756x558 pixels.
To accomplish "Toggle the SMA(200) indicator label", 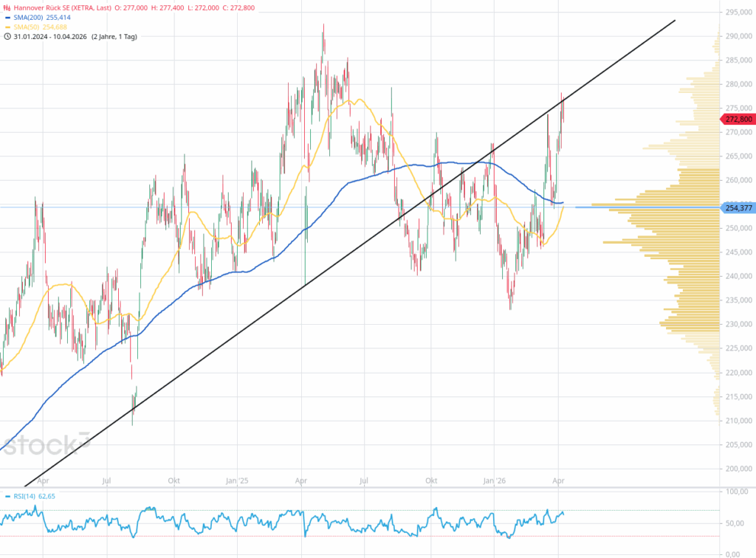I will (x=28, y=15).
